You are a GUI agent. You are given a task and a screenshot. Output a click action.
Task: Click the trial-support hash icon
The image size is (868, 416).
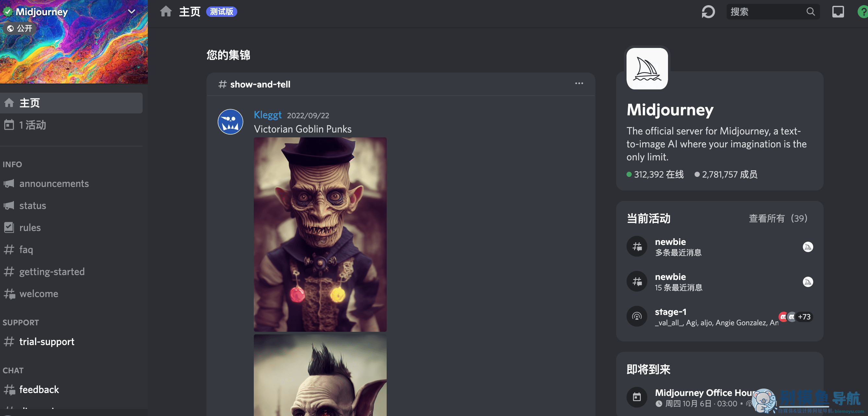pyautogui.click(x=9, y=341)
